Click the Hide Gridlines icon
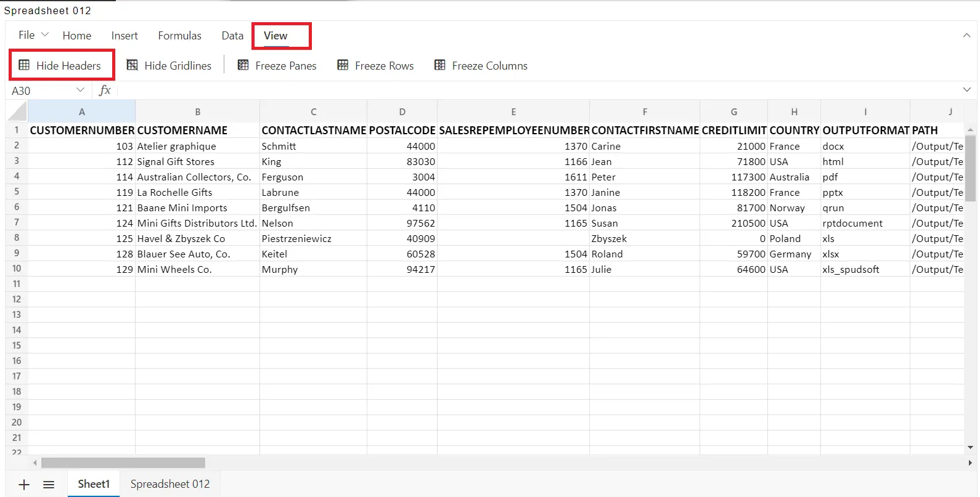This screenshot has height=497, width=980. (x=132, y=65)
